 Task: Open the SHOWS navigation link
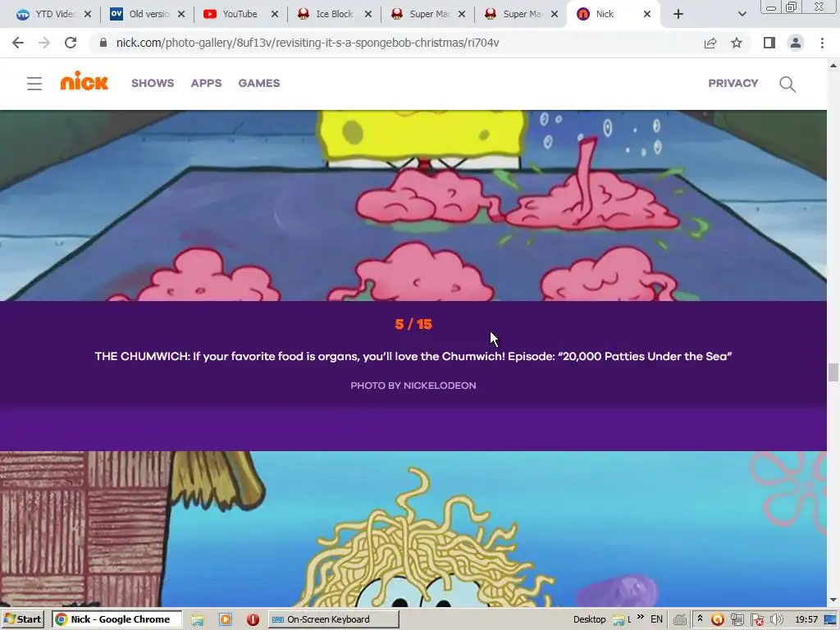(153, 83)
